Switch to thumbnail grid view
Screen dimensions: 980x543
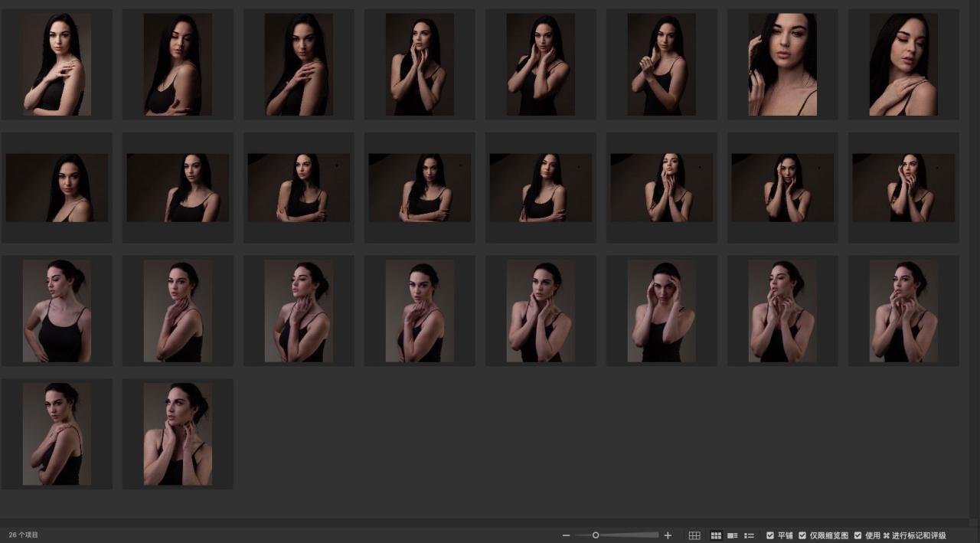point(716,535)
